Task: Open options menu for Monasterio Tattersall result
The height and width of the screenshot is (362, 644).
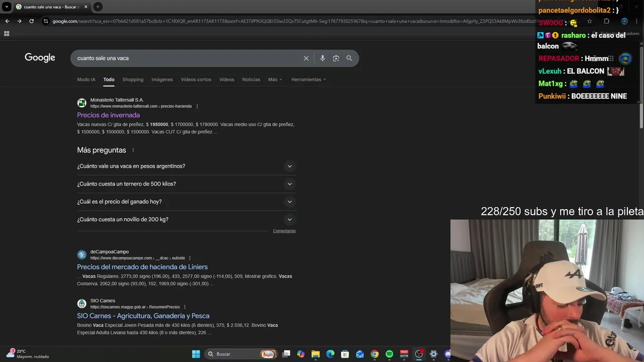Action: 197,106
